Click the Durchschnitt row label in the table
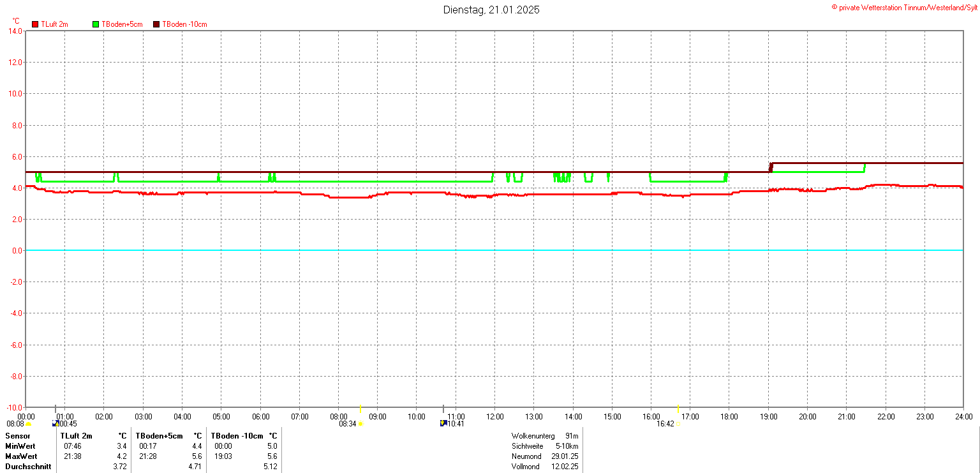Viewport: 980px width, 473px height. pyautogui.click(x=28, y=467)
